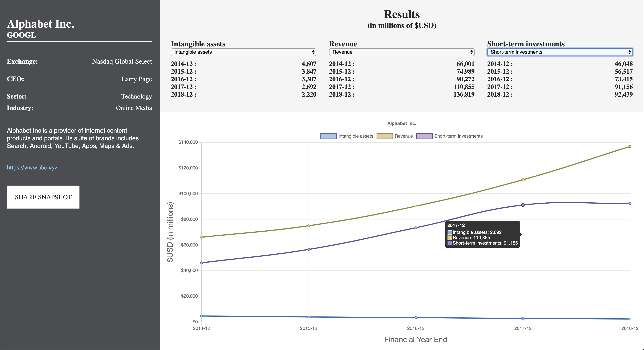The height and width of the screenshot is (350, 644).
Task: Click Short-term investments point at 2018-12
Action: pos(630,203)
